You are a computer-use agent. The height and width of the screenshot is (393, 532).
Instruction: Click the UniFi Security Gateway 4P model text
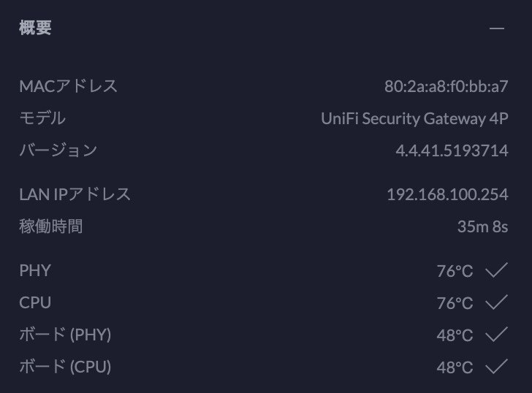click(x=414, y=118)
